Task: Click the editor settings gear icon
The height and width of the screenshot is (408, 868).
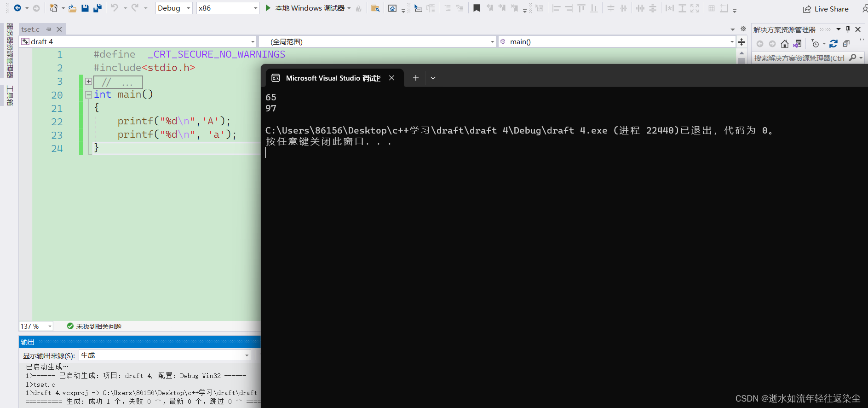Action: pos(743,29)
